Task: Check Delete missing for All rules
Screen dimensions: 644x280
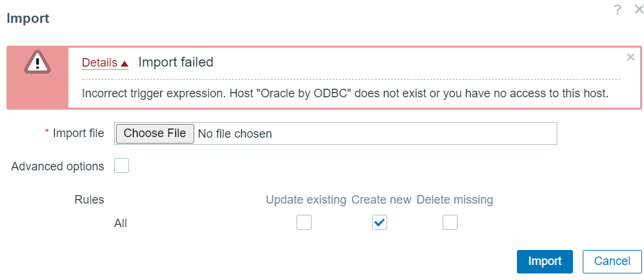Action: tap(450, 223)
